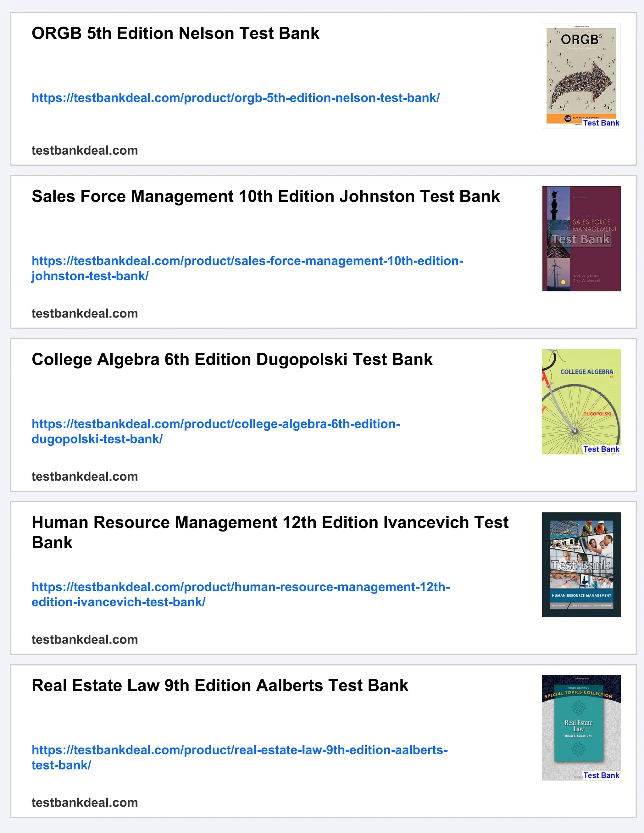Click testbankdeal.com under Sales Force Management card
The height and width of the screenshot is (833, 644).
tap(85, 313)
